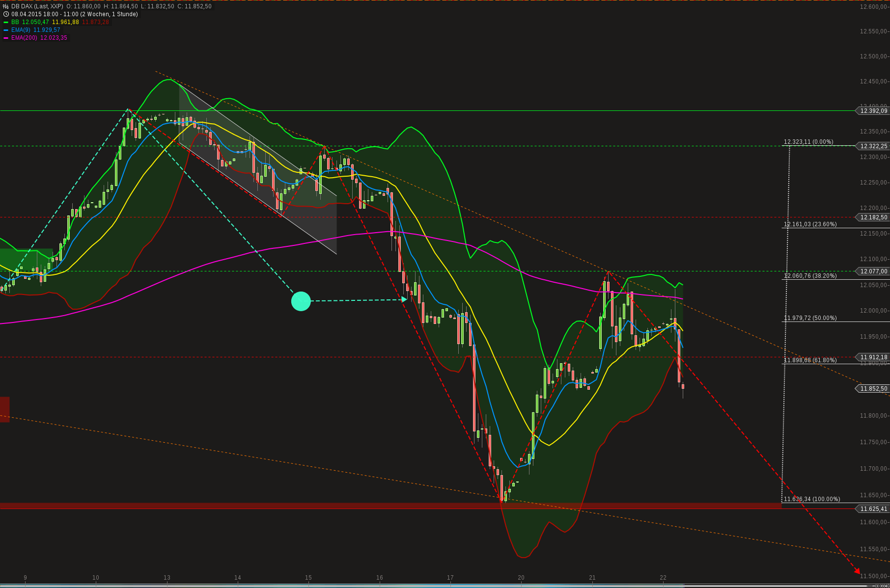Screen dimensions: 890x588
Task: Click the 12.500,00 price axis label
Action: (873, 56)
